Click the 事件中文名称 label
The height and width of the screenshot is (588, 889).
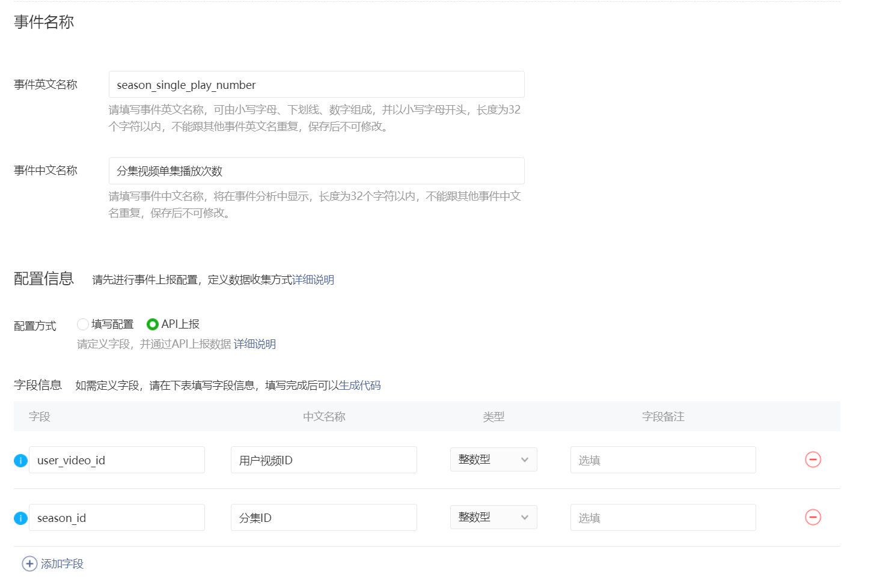click(46, 171)
